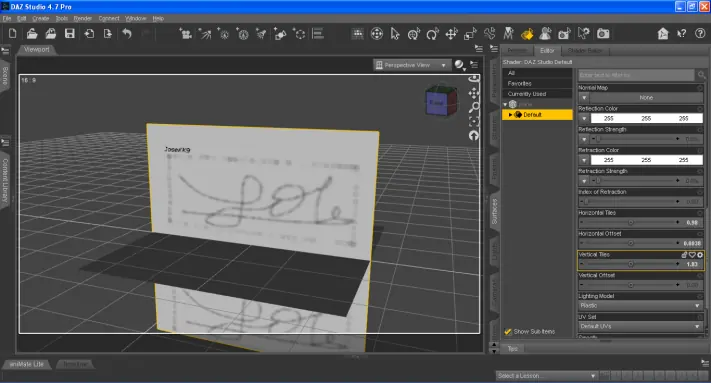The height and width of the screenshot is (383, 711).
Task: Open the Tips tab at panel bottom
Action: [x=513, y=349]
